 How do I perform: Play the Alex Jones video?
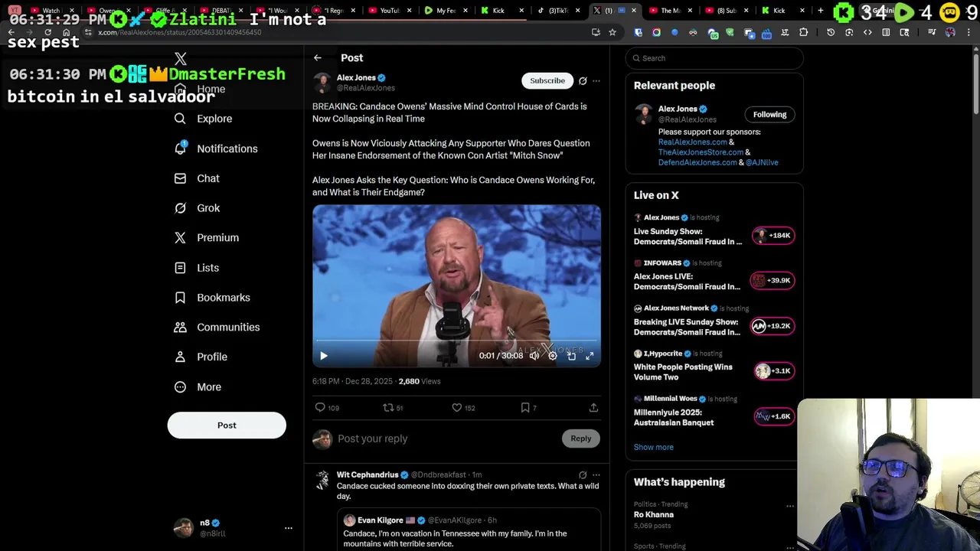pyautogui.click(x=324, y=356)
